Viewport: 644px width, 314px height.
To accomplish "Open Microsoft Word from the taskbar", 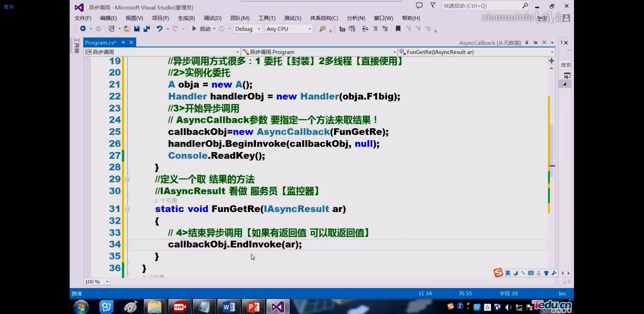I will [229, 307].
